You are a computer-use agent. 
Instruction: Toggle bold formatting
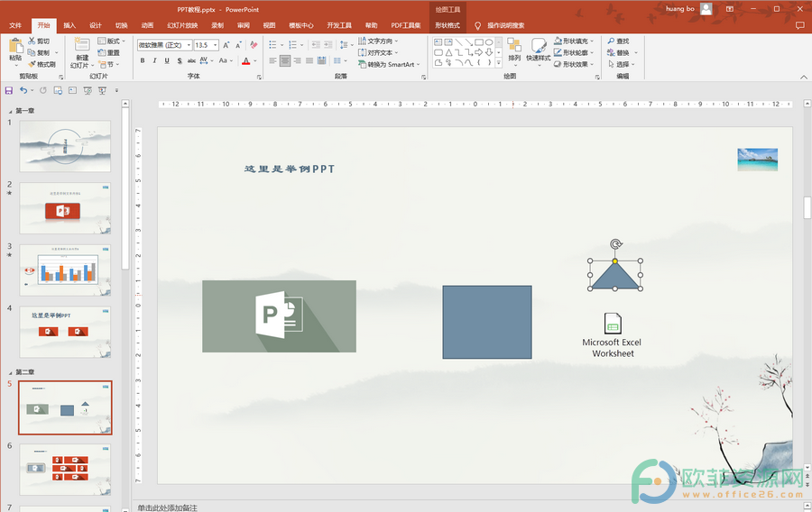(143, 61)
